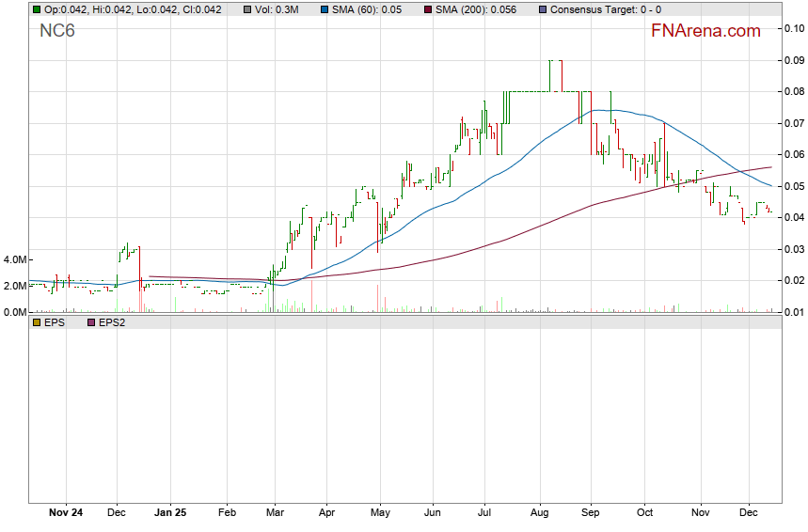Click the blue SMA (60) legend square

pos(325,9)
